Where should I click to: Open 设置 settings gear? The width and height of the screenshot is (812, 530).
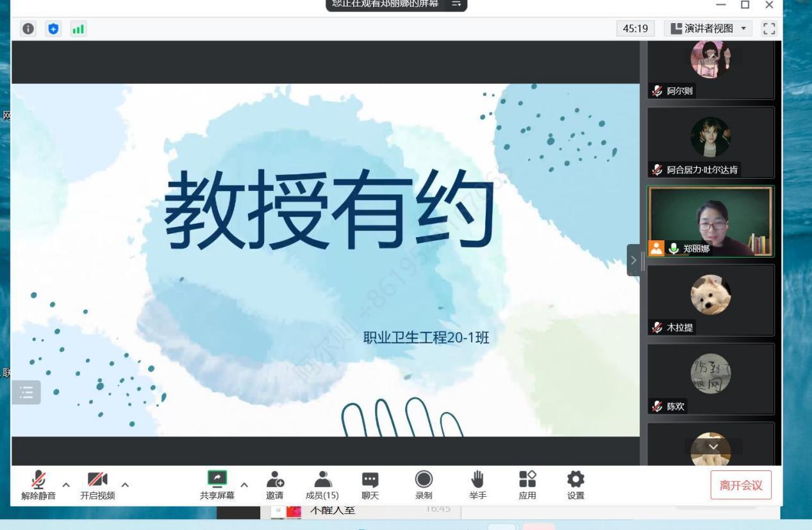(576, 484)
